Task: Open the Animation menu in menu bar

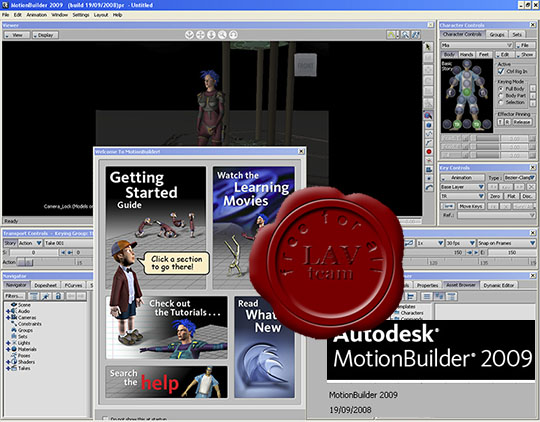Action: point(37,15)
